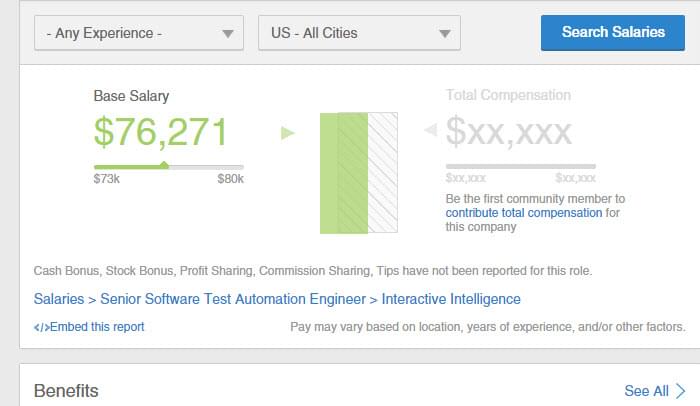Open the Any Experience dropdown
The image size is (700, 406).
(x=139, y=33)
